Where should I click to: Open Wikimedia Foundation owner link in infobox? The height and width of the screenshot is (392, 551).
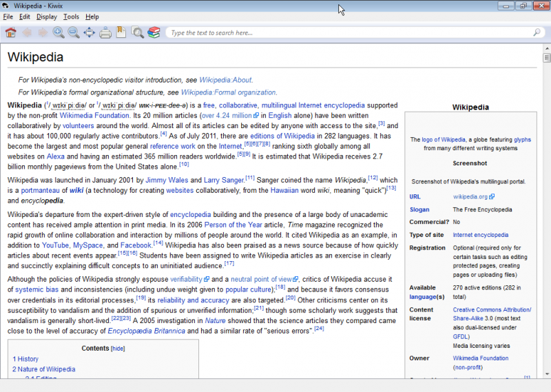pos(480,358)
